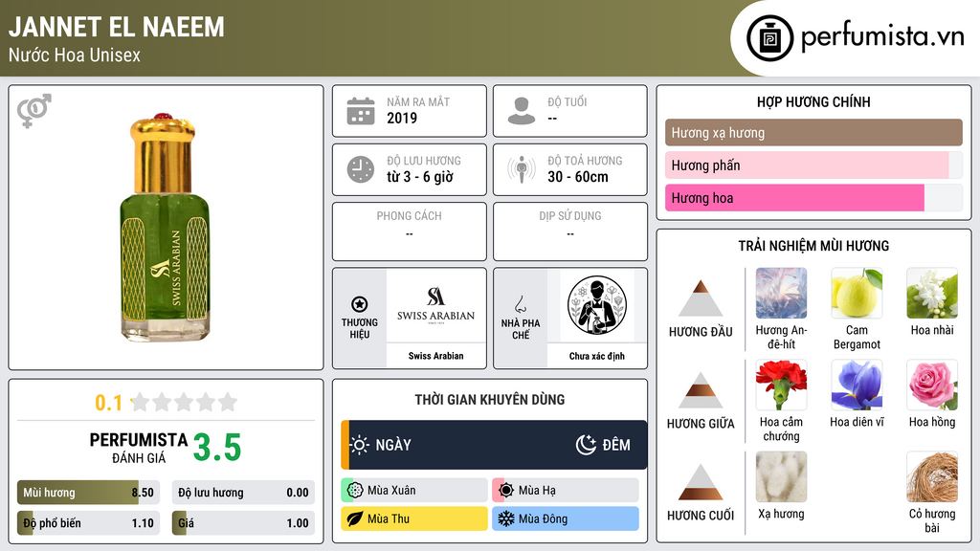Viewport: 980px width, 551px height.
Task: Click the green perfume bottle product image
Action: (x=165, y=228)
